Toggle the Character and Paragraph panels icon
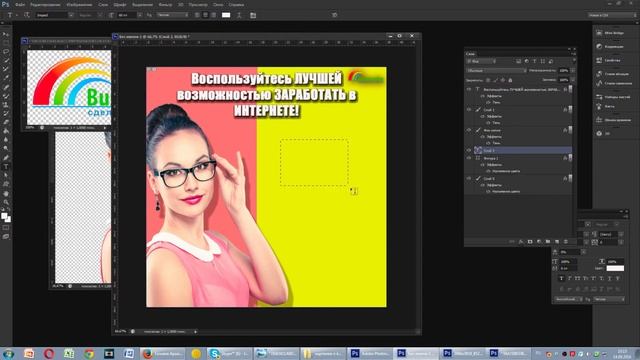This screenshot has width=640, height=360. click(x=253, y=15)
